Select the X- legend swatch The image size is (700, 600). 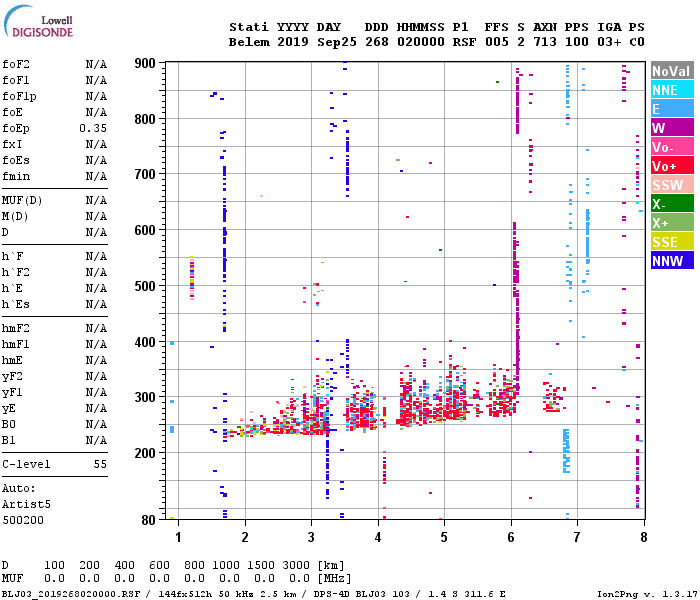click(x=672, y=204)
